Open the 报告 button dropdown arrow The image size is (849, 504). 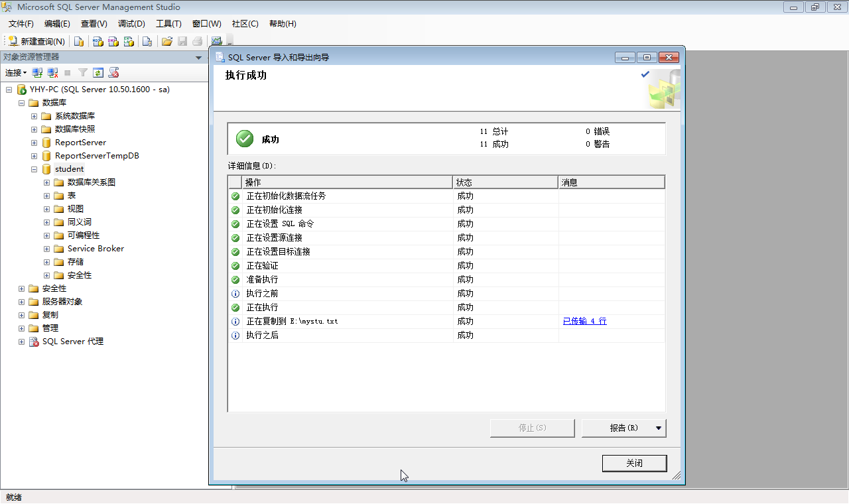click(659, 428)
